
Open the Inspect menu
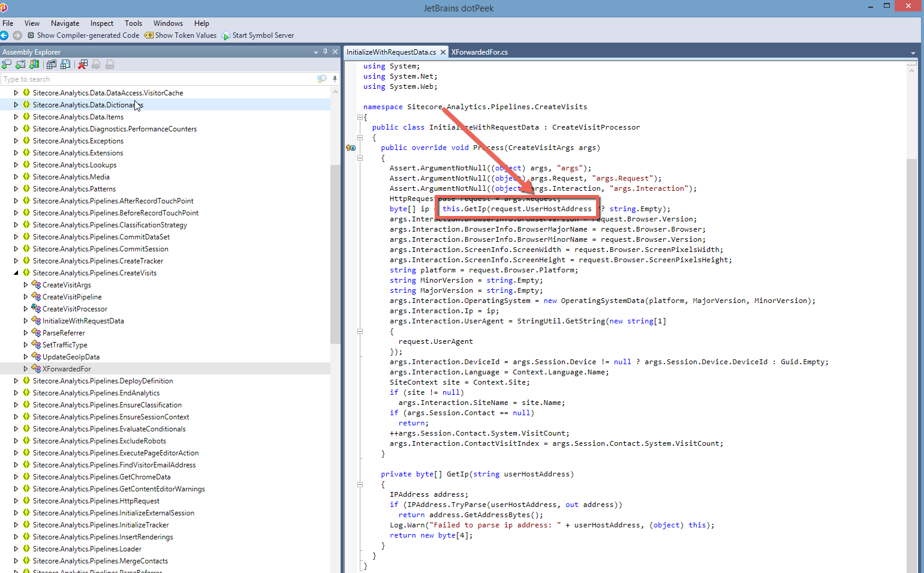(x=102, y=23)
